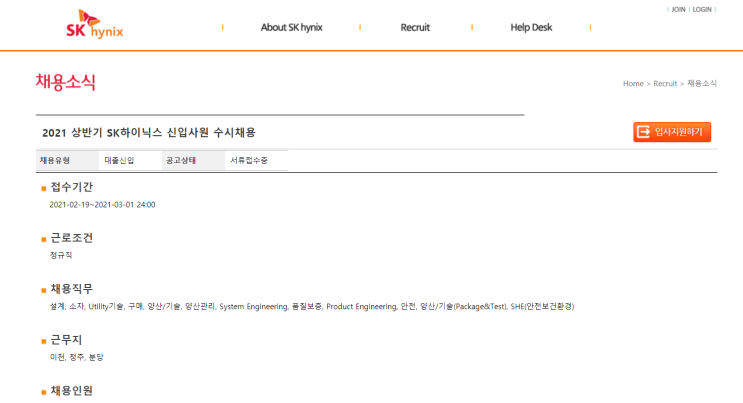Select 채용소식 breadcrumb entry
The height and width of the screenshot is (403, 743).
[702, 83]
